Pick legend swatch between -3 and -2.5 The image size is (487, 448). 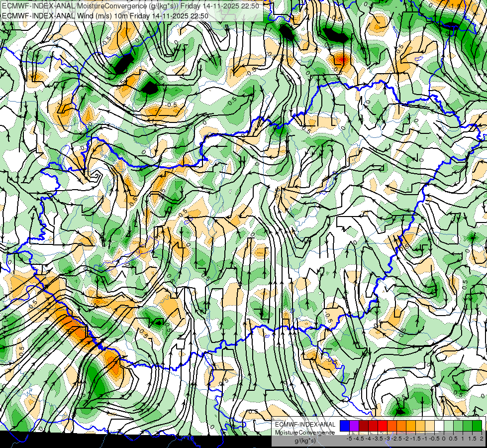pyautogui.click(x=392, y=426)
